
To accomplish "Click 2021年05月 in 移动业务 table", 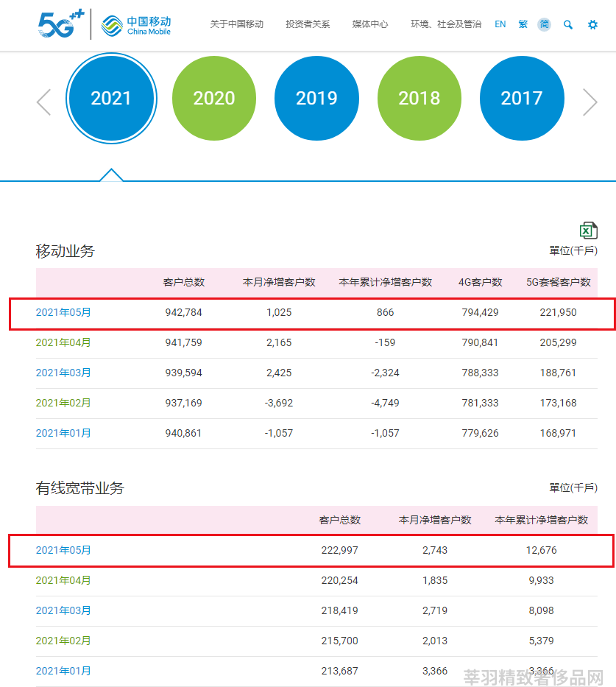I will point(63,312).
